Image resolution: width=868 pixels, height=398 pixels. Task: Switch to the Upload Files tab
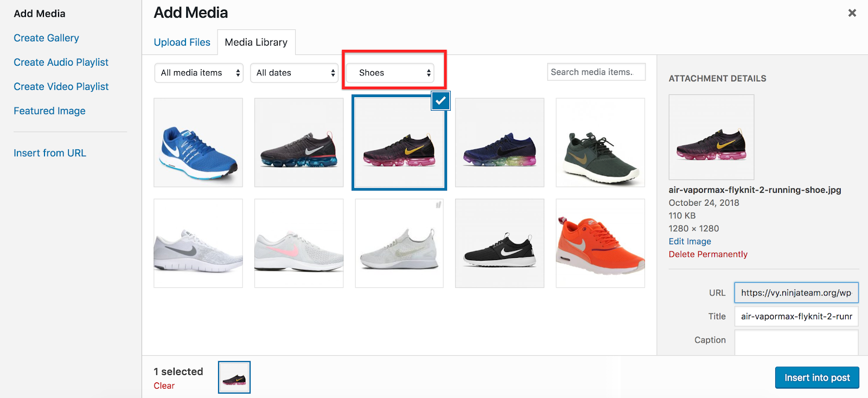pos(182,42)
